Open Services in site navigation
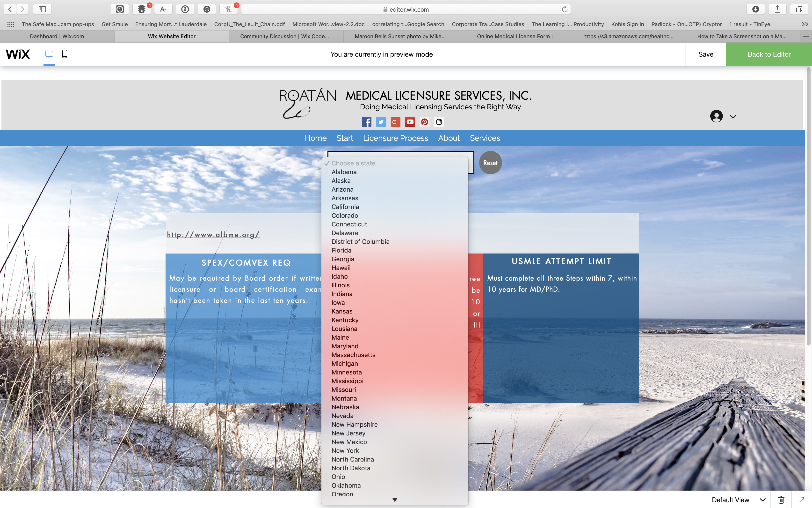The image size is (812, 508). click(x=485, y=138)
